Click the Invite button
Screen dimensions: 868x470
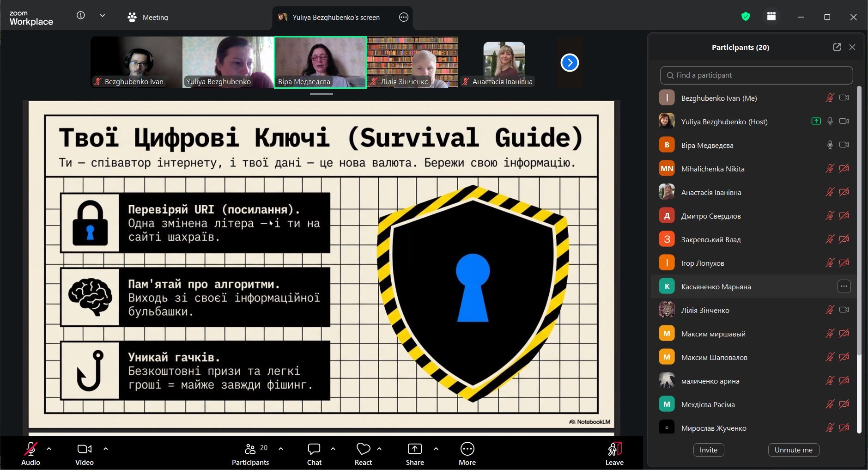tap(708, 450)
